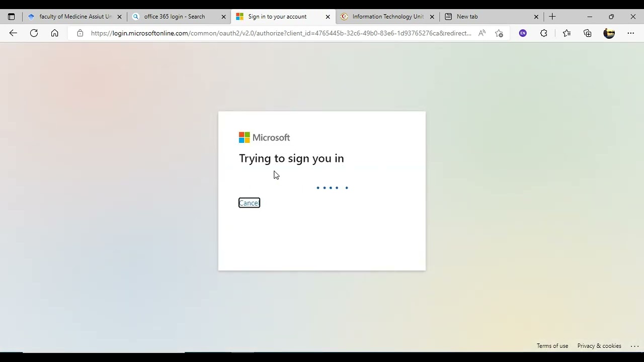This screenshot has width=644, height=362.
Task: Cancel the sign-in attempt
Action: [x=249, y=203]
